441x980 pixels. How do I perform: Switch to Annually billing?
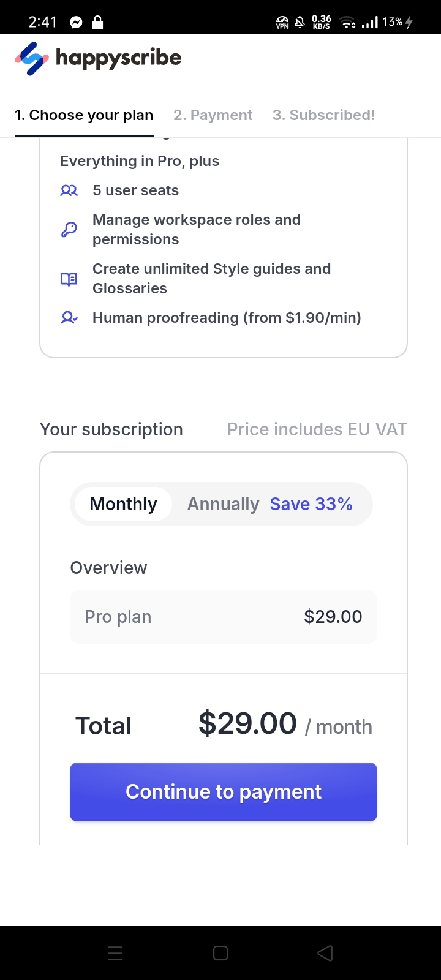[223, 504]
